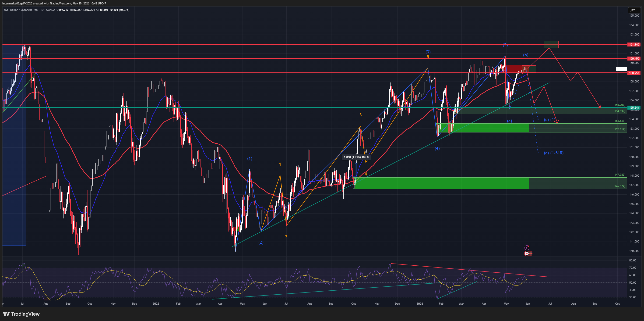644x321 pixels.
Task: Select the blue (a) wave label
Action: click(509, 121)
